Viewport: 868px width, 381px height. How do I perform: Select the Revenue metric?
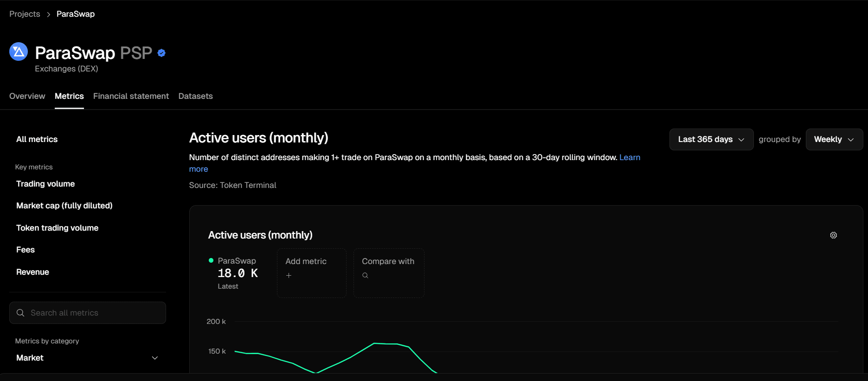32,272
